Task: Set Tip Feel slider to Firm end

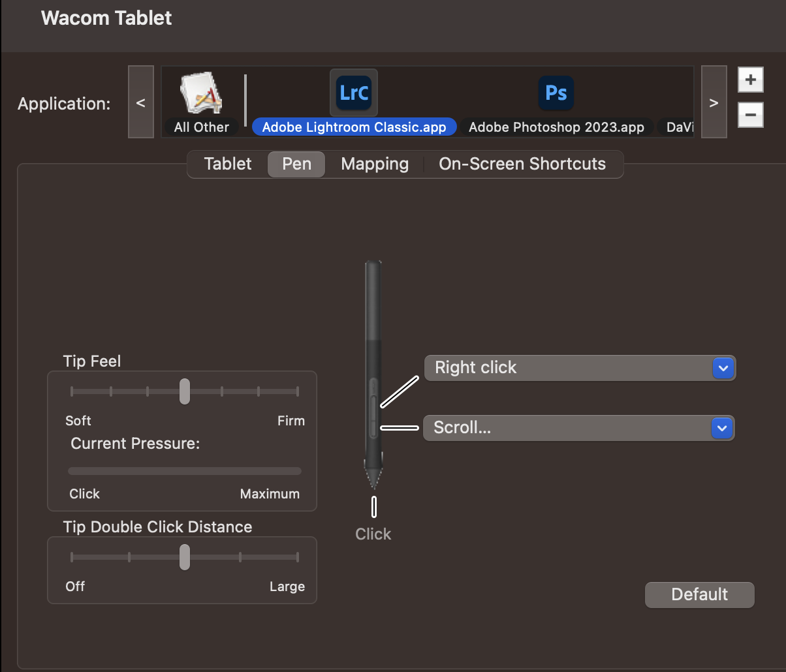Action: pyautogui.click(x=298, y=391)
